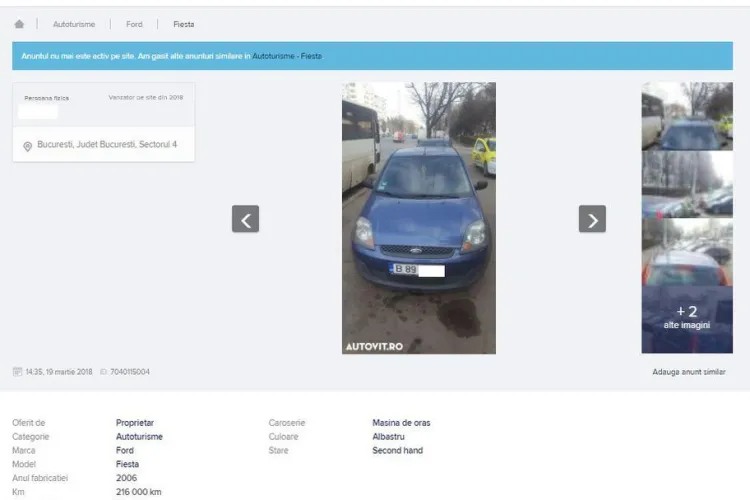Open the first thumbnail of the blue car
This screenshot has width=750, height=500.
pos(686,116)
